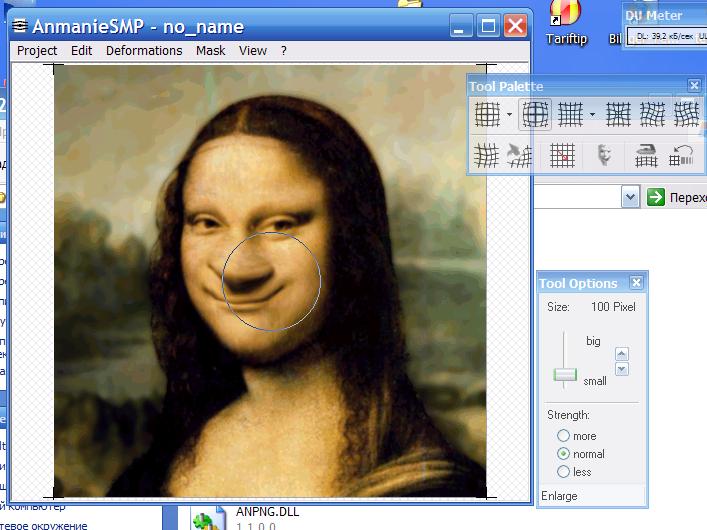The image size is (707, 530).
Task: Click the green go arrow in Explorer window
Action: coord(656,197)
